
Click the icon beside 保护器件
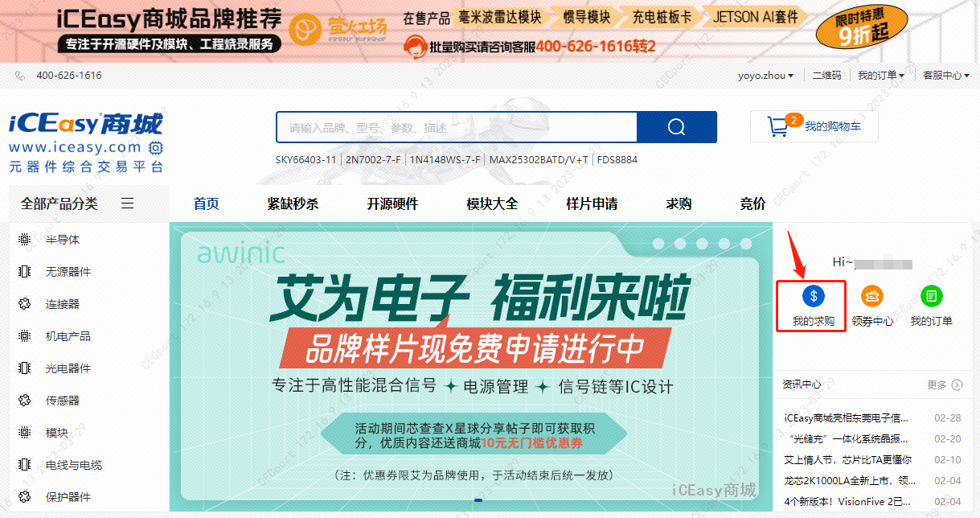pyautogui.click(x=24, y=497)
